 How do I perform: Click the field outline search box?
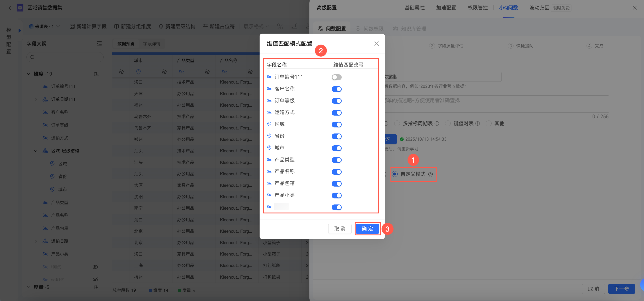(65, 57)
